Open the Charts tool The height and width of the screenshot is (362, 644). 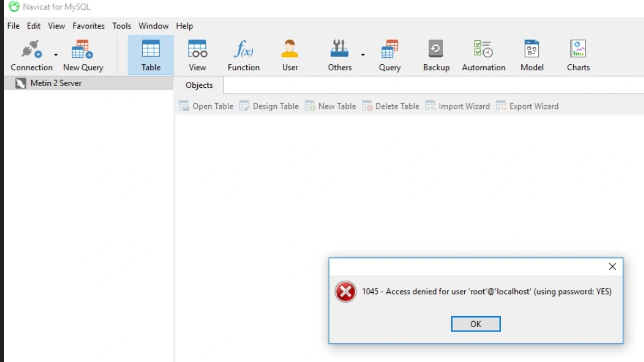coord(578,55)
